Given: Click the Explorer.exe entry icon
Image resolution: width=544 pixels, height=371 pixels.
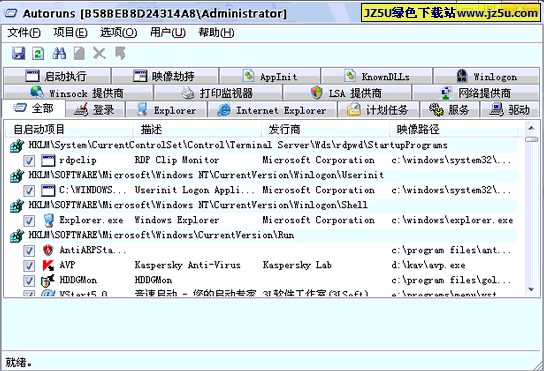Looking at the screenshot, I should pyautogui.click(x=49, y=220).
